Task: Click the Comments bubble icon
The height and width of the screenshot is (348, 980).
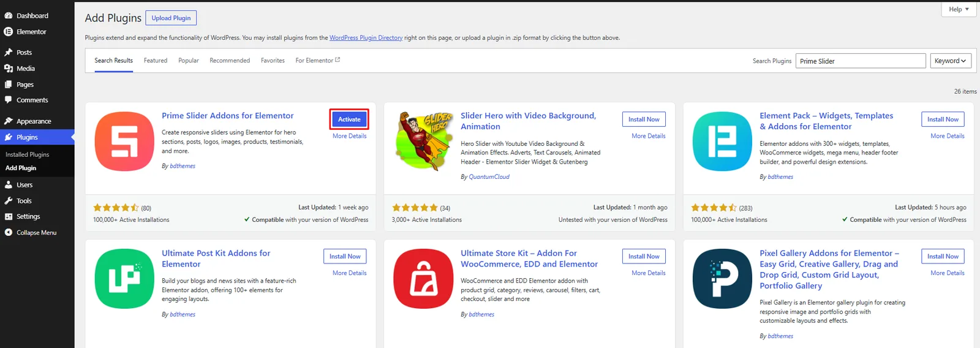Action: click(9, 100)
